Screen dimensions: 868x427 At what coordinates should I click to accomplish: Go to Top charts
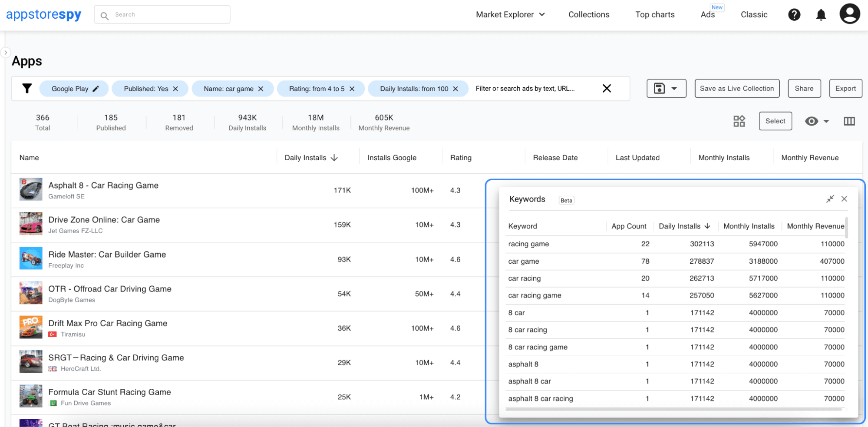pos(655,15)
